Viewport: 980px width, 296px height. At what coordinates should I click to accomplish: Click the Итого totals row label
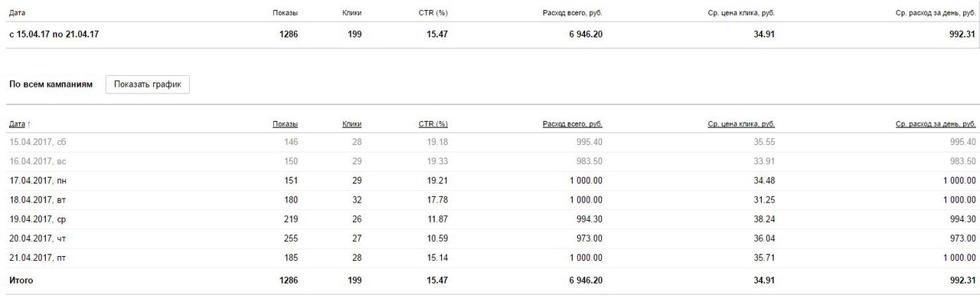coord(21,281)
